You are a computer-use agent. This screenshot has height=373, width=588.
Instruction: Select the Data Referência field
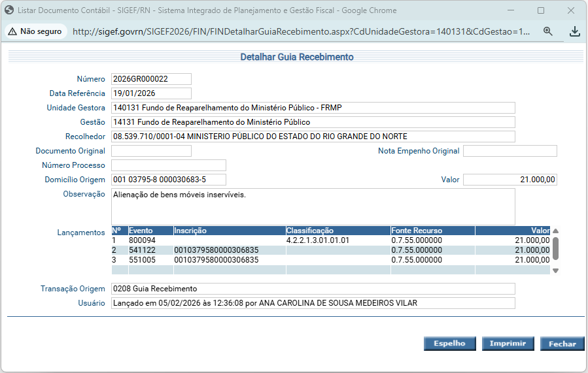click(151, 93)
